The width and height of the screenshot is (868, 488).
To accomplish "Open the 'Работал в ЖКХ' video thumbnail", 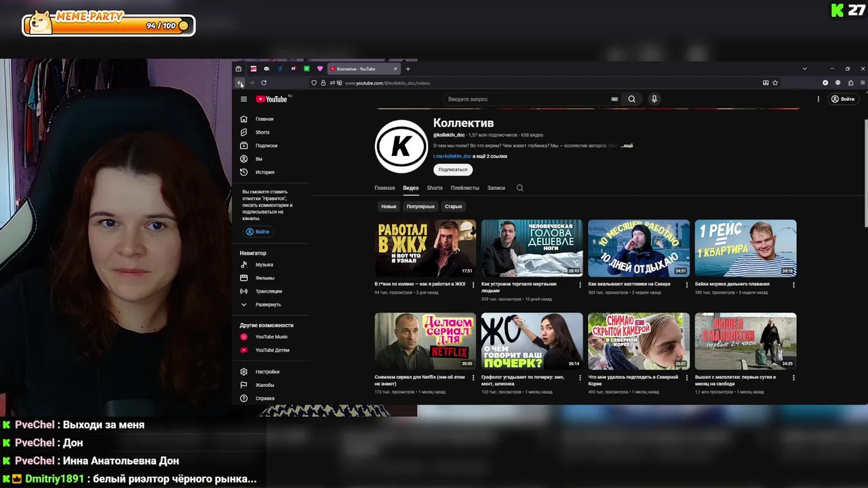I will (425, 248).
